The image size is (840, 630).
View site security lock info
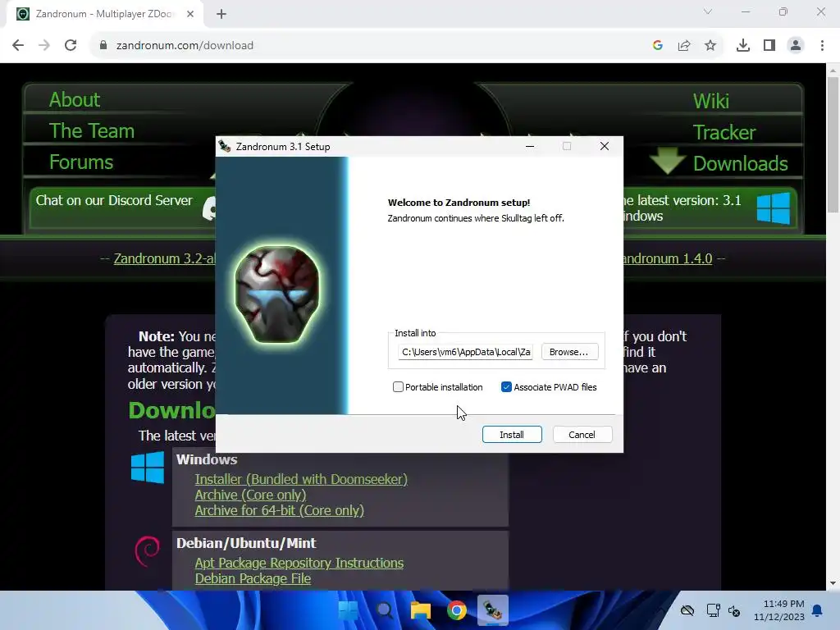pyautogui.click(x=103, y=45)
